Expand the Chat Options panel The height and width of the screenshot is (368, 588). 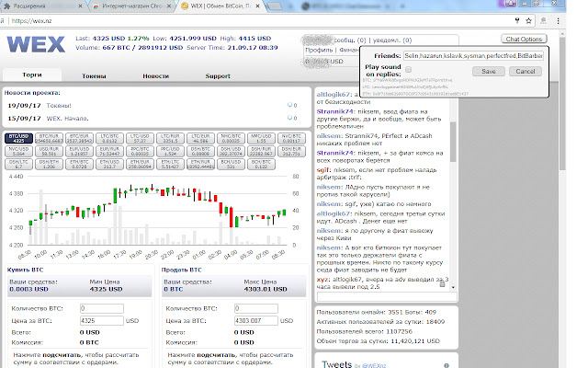tap(523, 40)
